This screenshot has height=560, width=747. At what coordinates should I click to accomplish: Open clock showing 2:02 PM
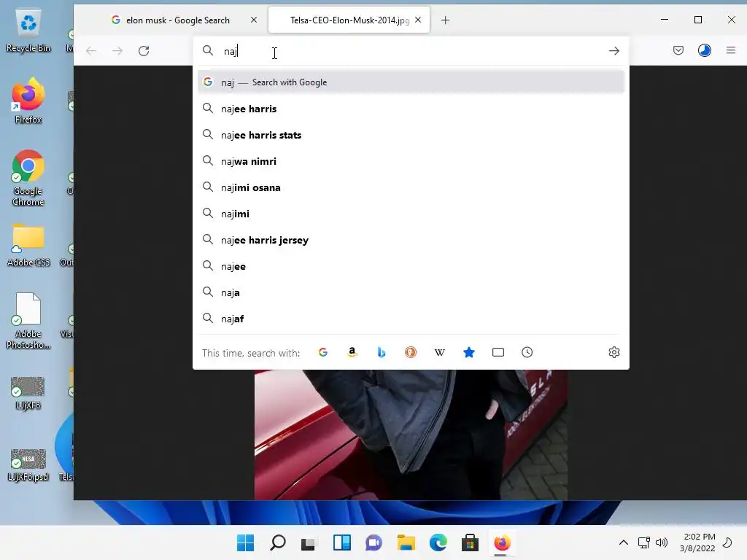[698, 542]
